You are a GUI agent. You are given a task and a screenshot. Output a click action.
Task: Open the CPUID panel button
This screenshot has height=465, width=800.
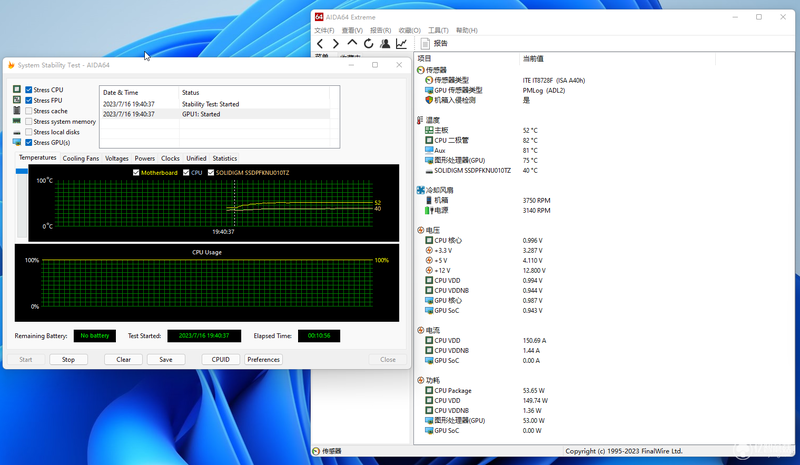[220, 359]
